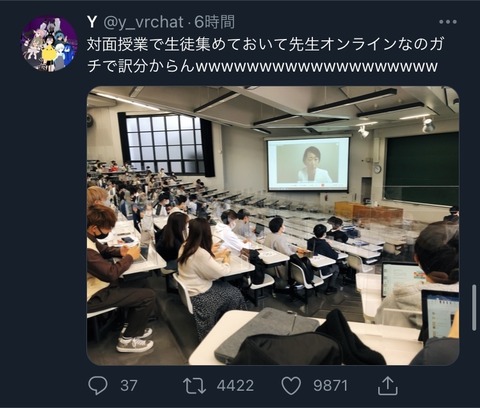Open the @y_vrchat handle link
Image resolution: width=480 pixels, height=408 pixels.
(143, 22)
